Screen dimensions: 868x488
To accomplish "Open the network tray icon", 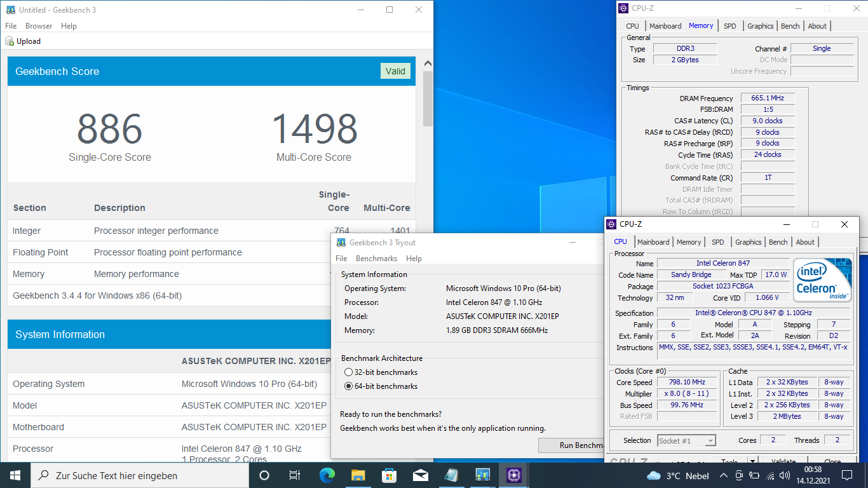I will click(771, 475).
